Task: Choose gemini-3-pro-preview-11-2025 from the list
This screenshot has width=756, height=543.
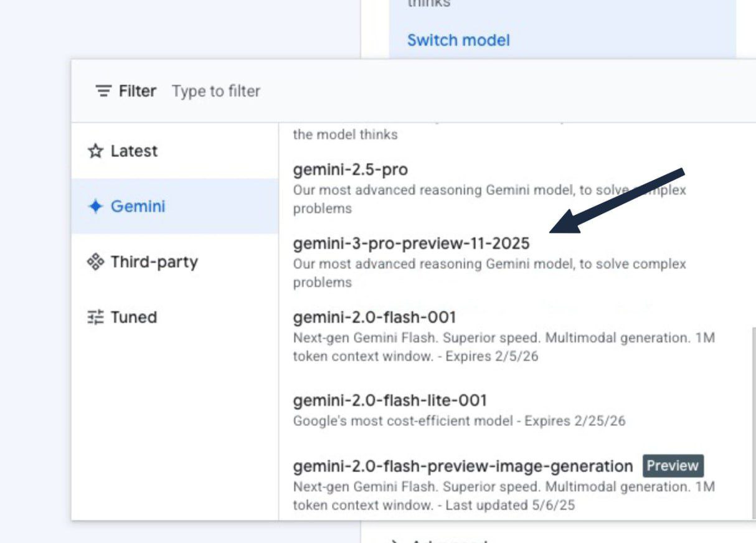Action: [x=411, y=243]
